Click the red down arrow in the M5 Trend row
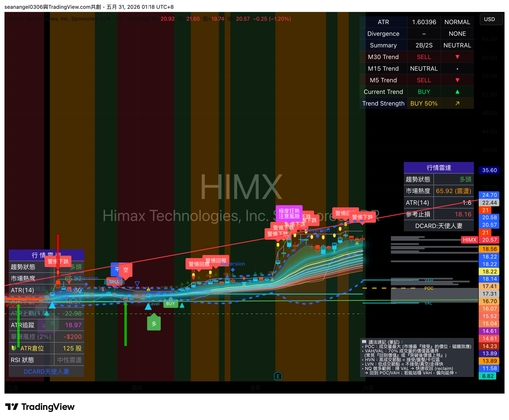 click(x=457, y=80)
